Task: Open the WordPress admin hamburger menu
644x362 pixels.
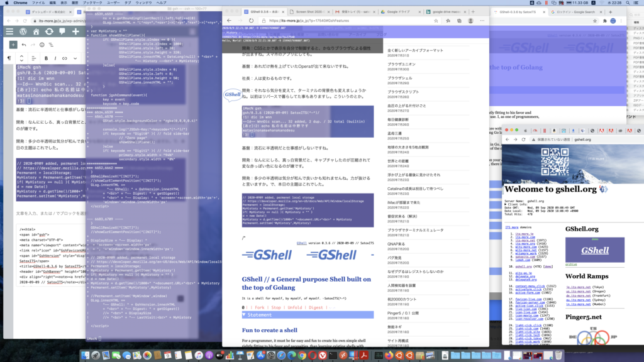Action: [9, 31]
